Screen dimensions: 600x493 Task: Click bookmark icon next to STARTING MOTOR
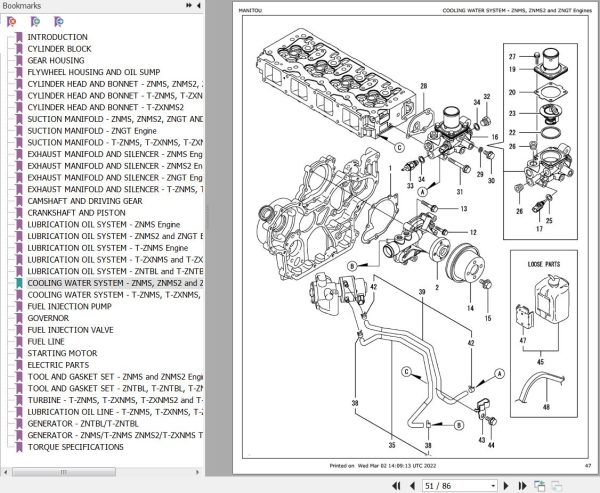point(19,353)
